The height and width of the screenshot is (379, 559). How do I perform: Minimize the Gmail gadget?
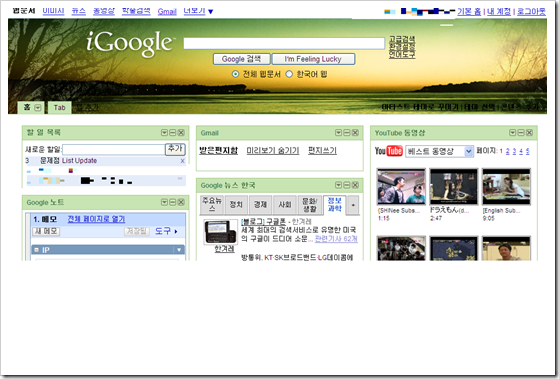click(x=347, y=133)
